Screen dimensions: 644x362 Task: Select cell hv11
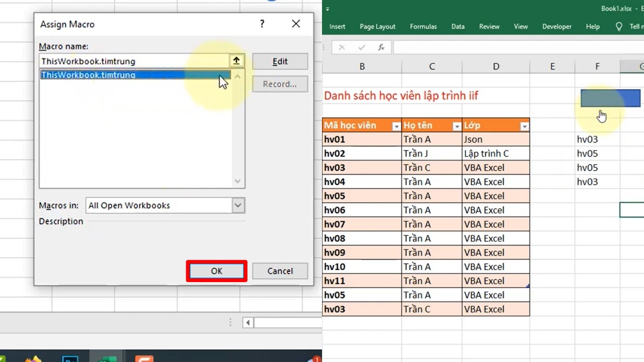coord(362,281)
